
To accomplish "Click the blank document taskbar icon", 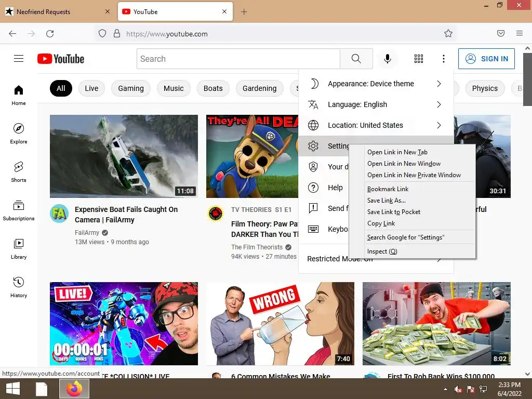I will click(x=42, y=389).
